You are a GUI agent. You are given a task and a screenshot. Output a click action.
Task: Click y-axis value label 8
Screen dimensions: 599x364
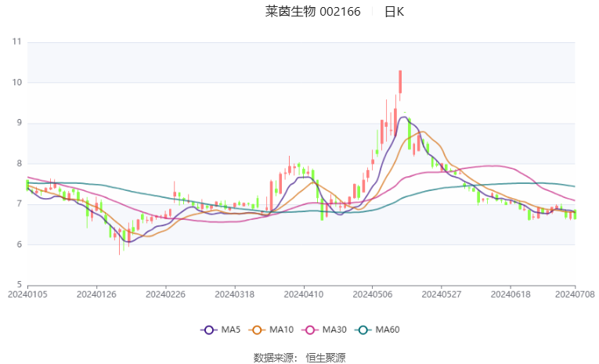[x=19, y=164]
